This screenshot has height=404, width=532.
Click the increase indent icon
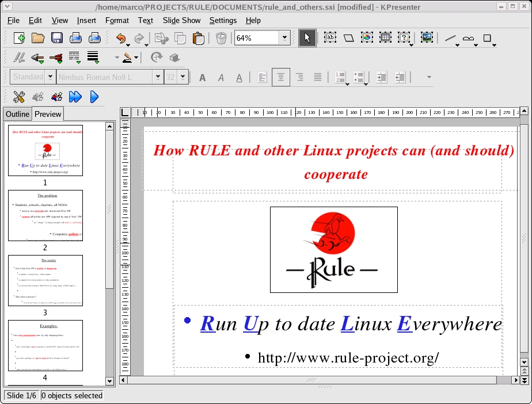(x=381, y=77)
